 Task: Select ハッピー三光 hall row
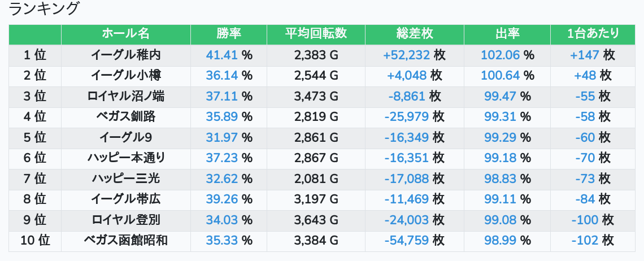(125, 179)
